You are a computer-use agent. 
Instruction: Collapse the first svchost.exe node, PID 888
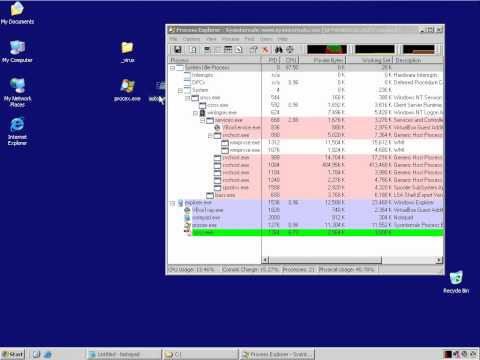point(210,135)
